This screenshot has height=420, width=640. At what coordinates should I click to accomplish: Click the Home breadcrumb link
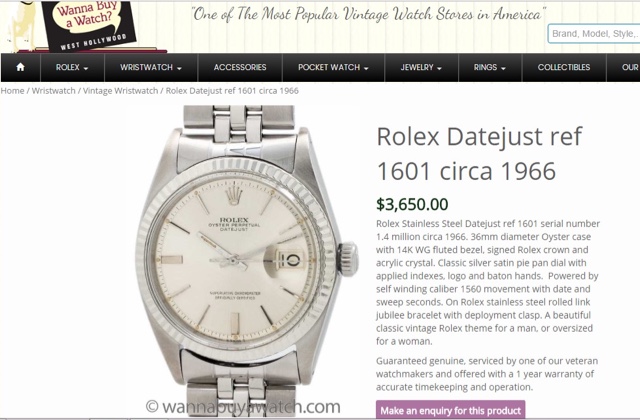(12, 91)
